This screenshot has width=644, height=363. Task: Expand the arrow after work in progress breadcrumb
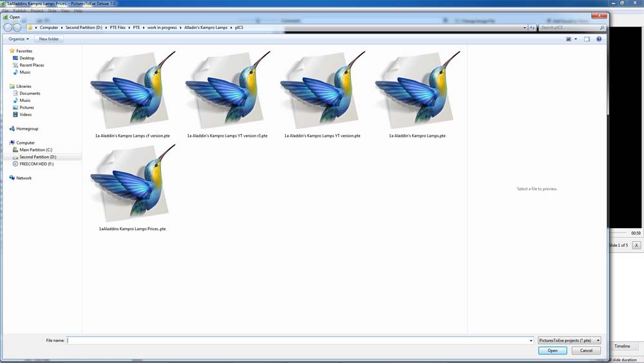[180, 28]
